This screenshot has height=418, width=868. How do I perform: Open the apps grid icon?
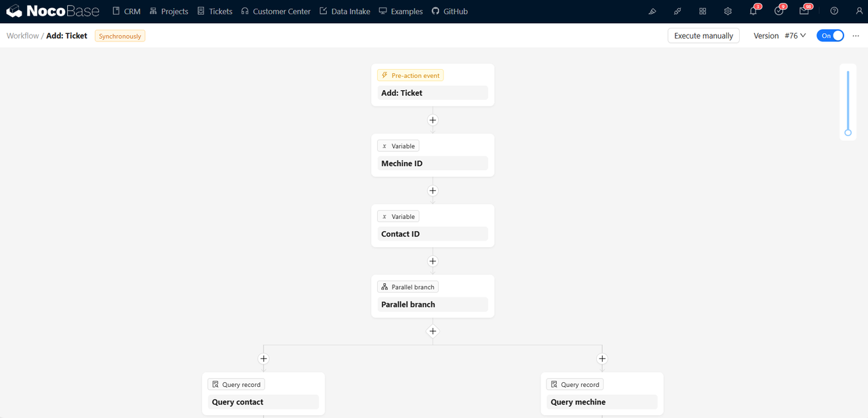point(703,11)
